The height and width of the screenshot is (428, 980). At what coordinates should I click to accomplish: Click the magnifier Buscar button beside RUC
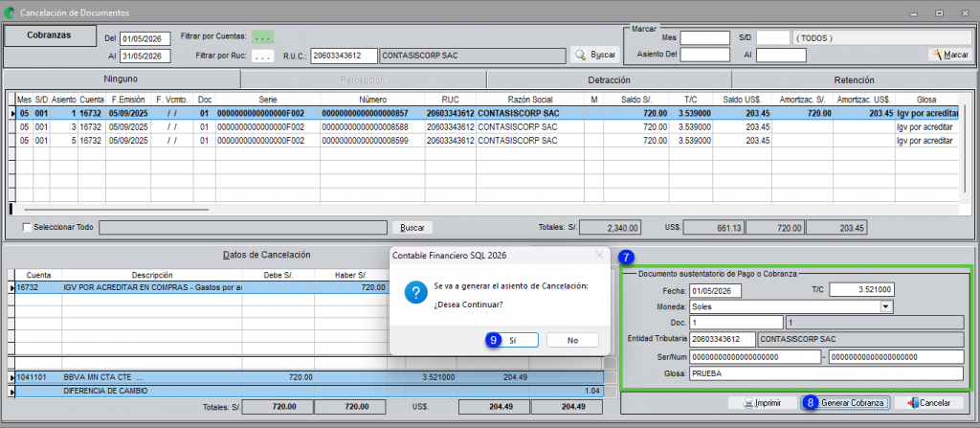point(594,56)
